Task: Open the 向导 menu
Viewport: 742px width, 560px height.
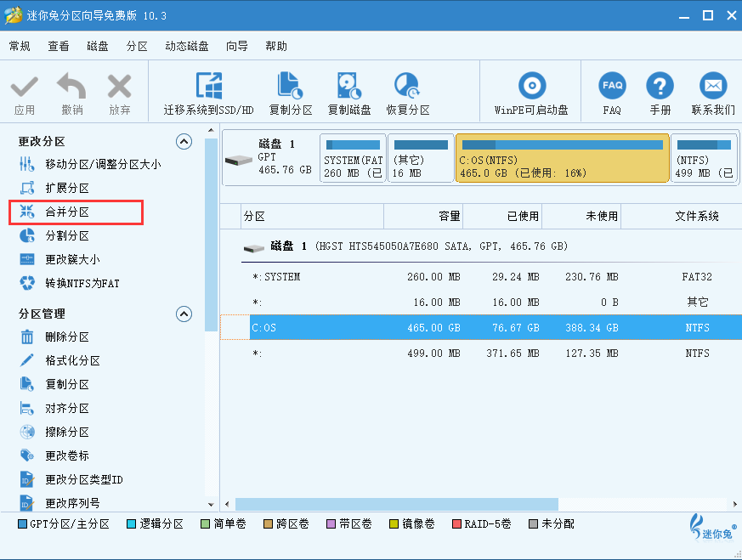Action: pyautogui.click(x=237, y=46)
